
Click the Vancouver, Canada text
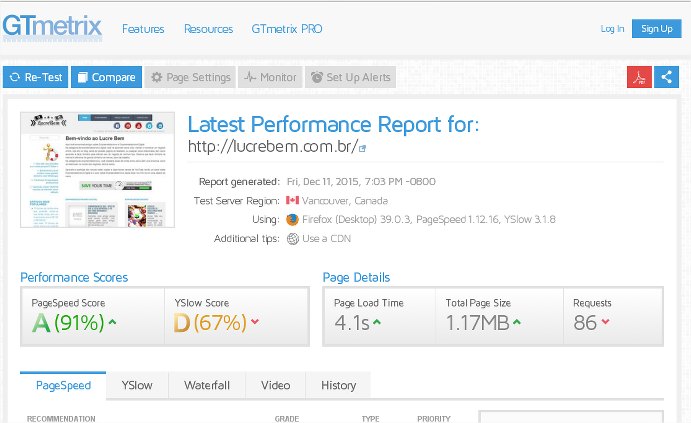345,201
